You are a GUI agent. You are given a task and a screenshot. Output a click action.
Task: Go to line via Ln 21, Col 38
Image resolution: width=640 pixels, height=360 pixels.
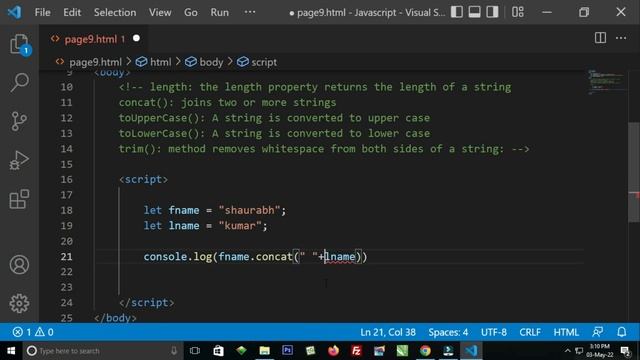(x=387, y=332)
